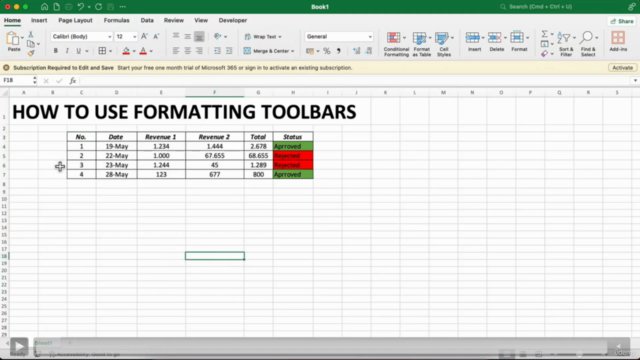
Task: Expand the font color dropdown arrow
Action: (151, 51)
